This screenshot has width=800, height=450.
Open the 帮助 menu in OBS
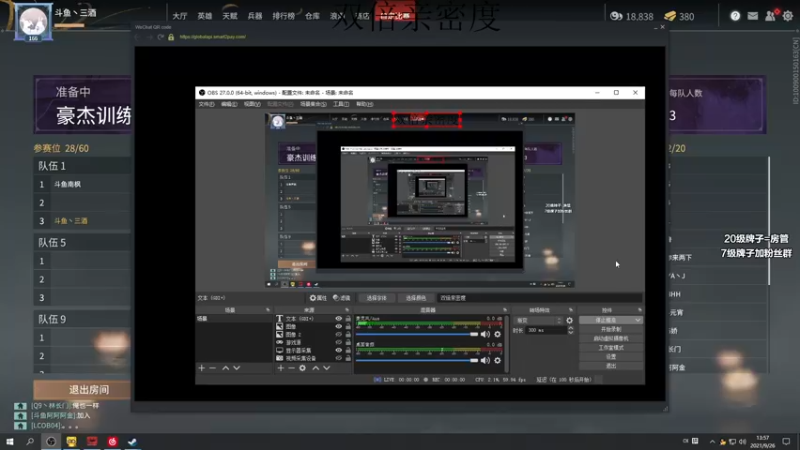click(364, 104)
